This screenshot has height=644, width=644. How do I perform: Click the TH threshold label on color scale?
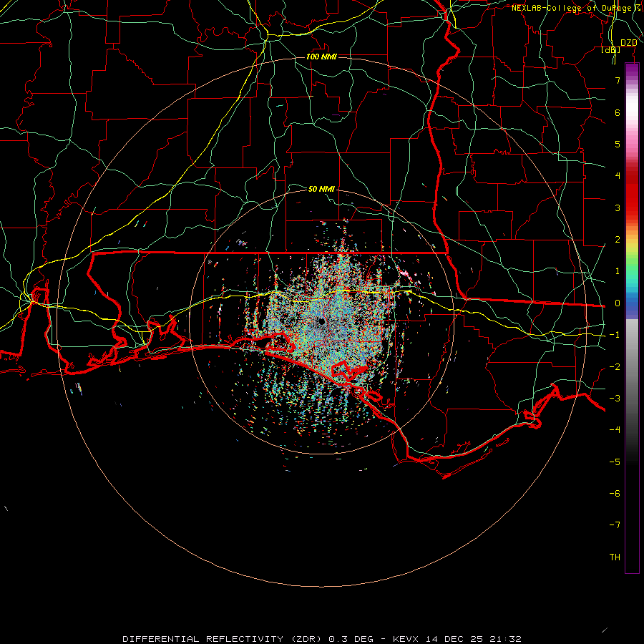pyautogui.click(x=615, y=557)
